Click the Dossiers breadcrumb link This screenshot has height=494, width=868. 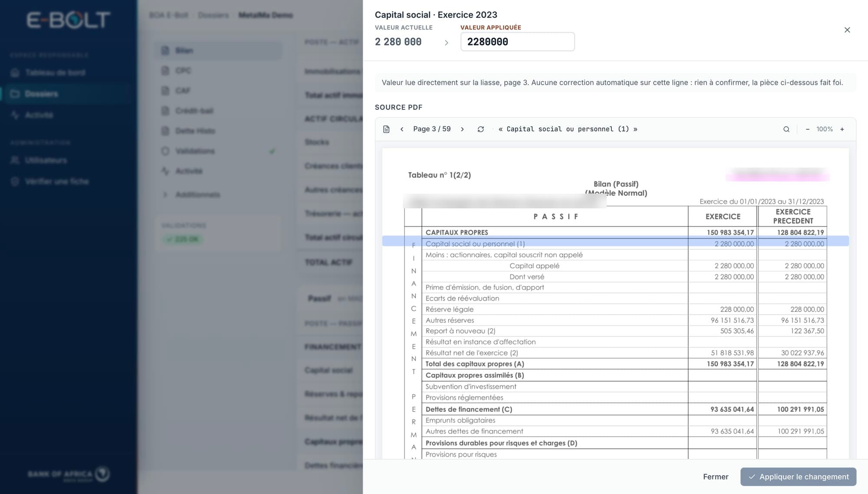pos(213,15)
